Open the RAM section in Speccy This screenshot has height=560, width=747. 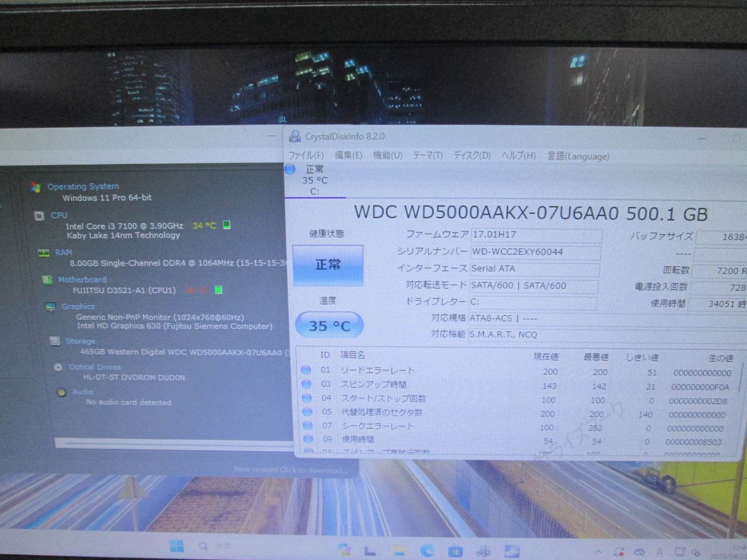point(63,252)
